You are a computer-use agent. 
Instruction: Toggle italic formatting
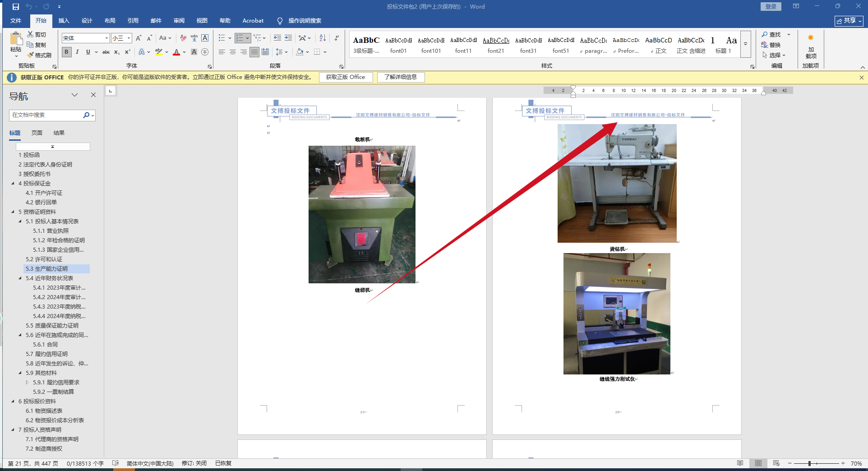coord(77,52)
